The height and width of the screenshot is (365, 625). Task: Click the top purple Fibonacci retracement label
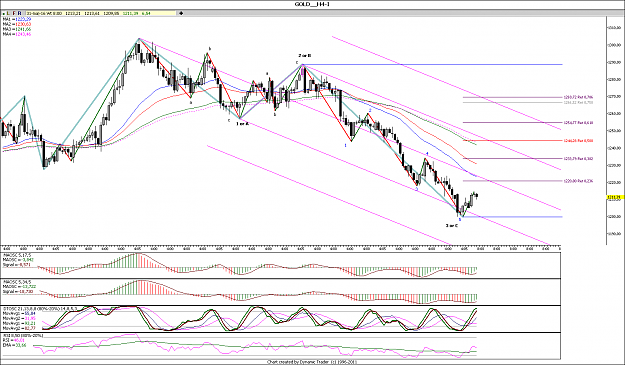pyautogui.click(x=578, y=97)
